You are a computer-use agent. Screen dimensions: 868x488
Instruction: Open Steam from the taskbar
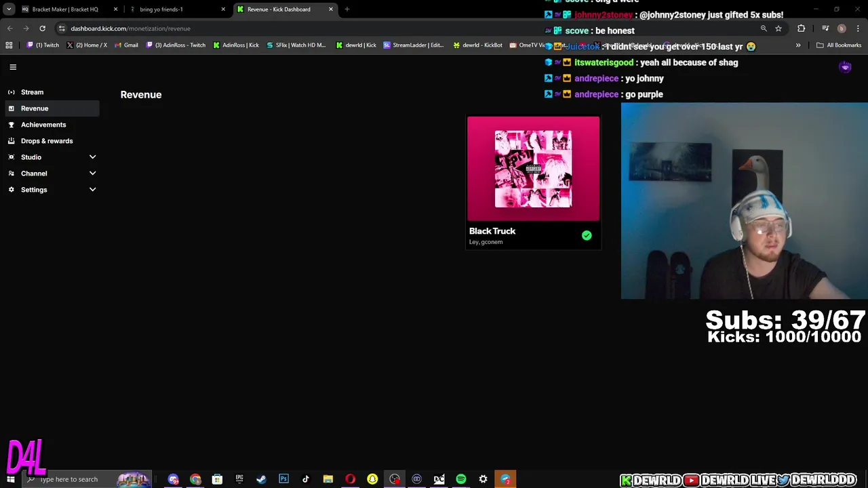pos(261,479)
